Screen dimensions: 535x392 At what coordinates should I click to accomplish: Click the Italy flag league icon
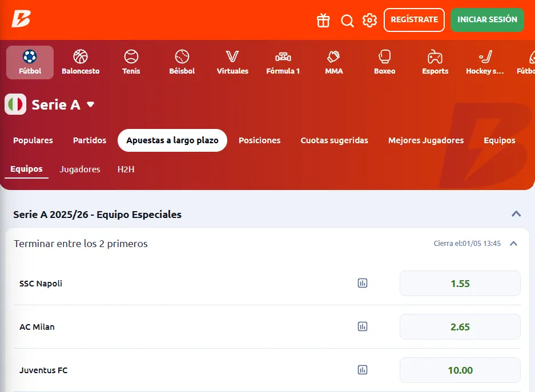(x=15, y=104)
